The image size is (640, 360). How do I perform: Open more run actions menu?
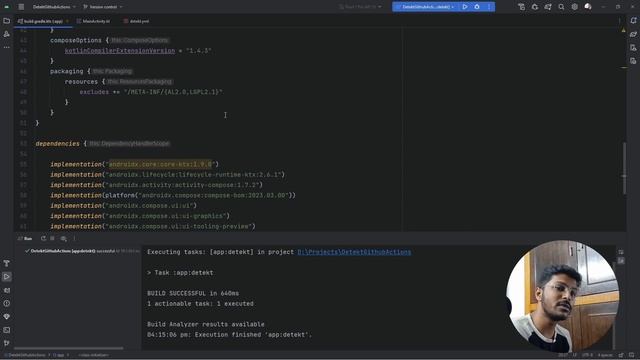pos(489,7)
